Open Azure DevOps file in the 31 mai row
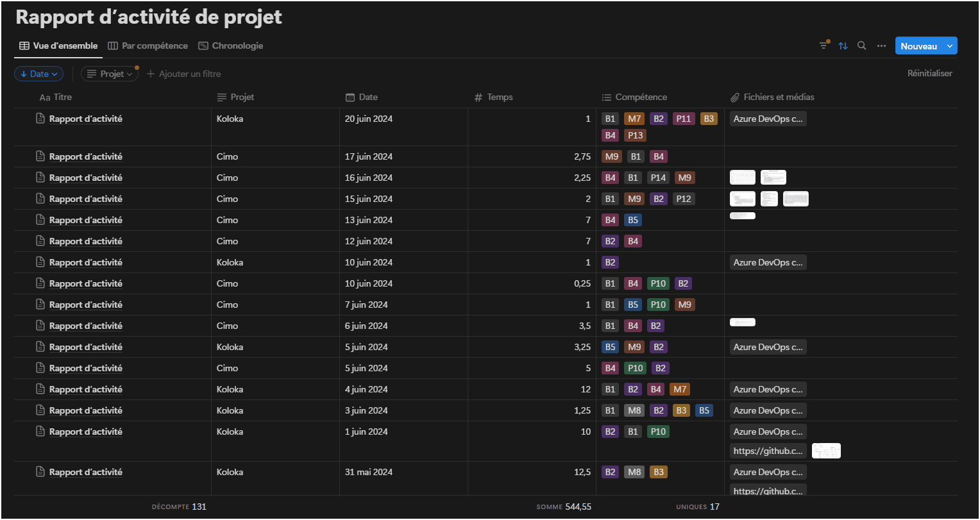The image size is (980, 520). pyautogui.click(x=768, y=472)
